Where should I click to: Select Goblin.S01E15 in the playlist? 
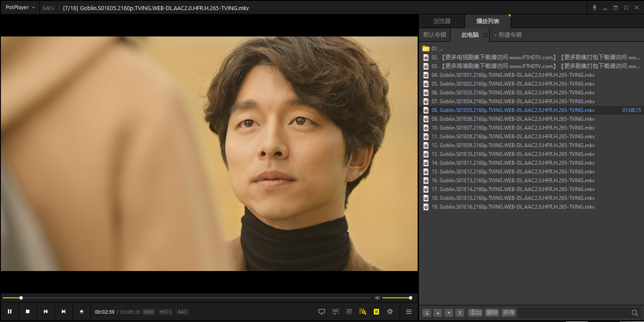(x=531, y=198)
